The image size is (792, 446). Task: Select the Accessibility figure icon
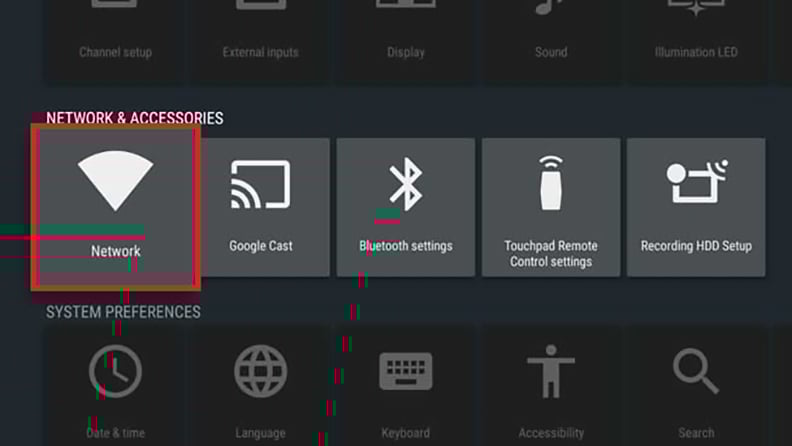pyautogui.click(x=551, y=371)
